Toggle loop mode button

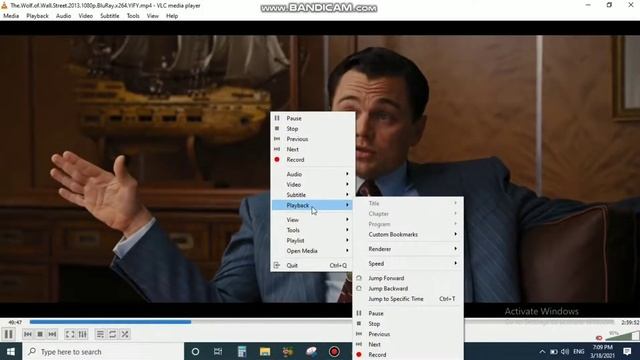click(113, 334)
